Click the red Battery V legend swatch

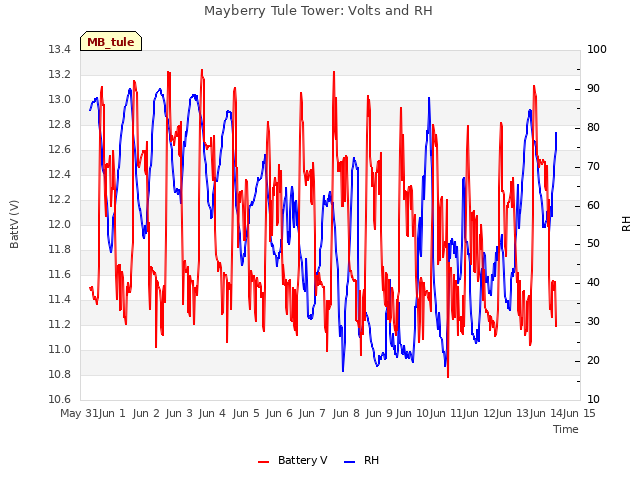pyautogui.click(x=264, y=462)
